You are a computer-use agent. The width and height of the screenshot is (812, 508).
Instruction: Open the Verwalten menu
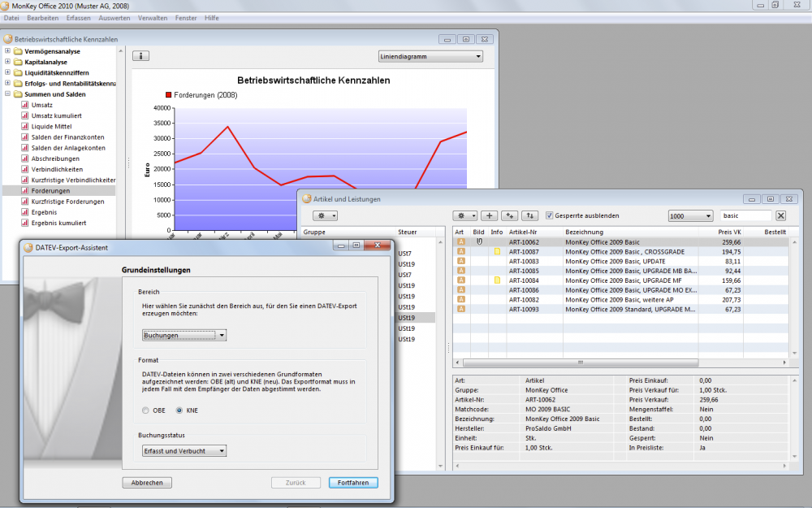pyautogui.click(x=153, y=17)
